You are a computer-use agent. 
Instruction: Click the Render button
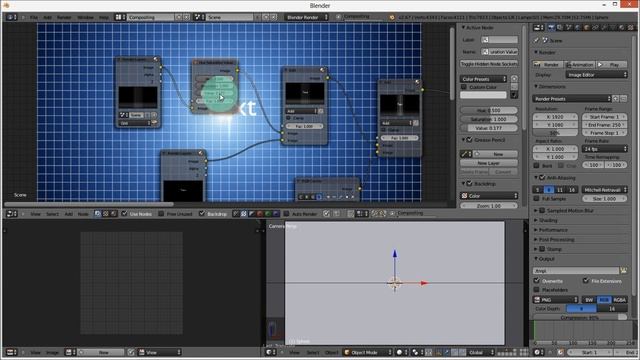(548, 64)
